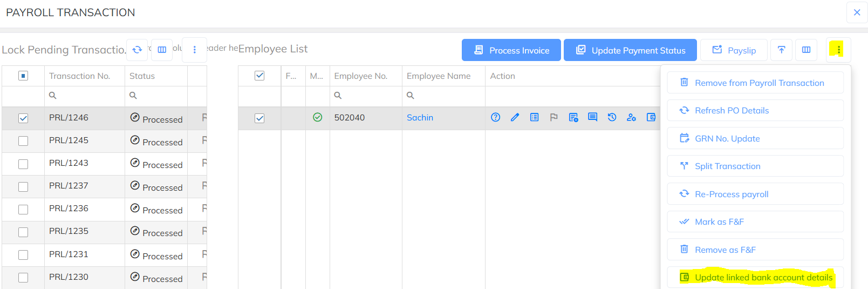Select Remove from Payroll Transaction

(x=755, y=83)
